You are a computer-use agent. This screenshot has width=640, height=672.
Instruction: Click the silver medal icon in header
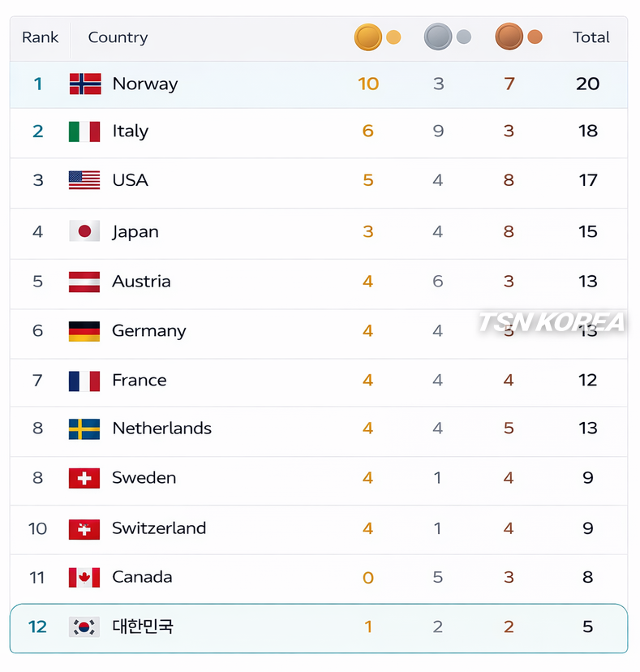click(438, 37)
